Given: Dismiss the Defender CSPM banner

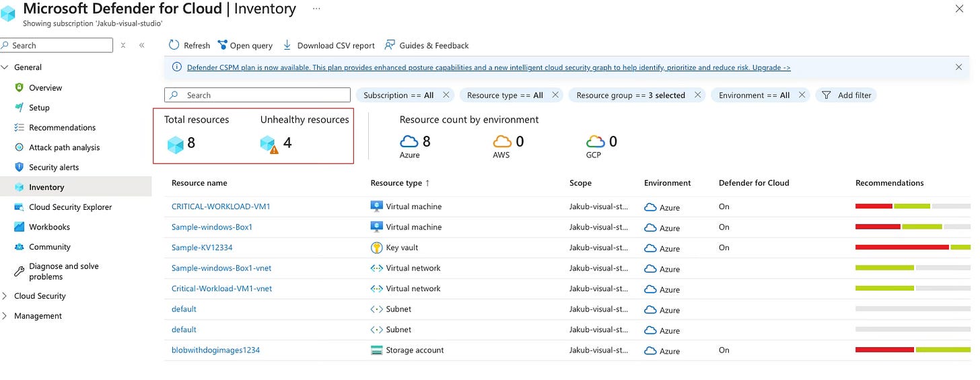Looking at the screenshot, I should point(959,67).
